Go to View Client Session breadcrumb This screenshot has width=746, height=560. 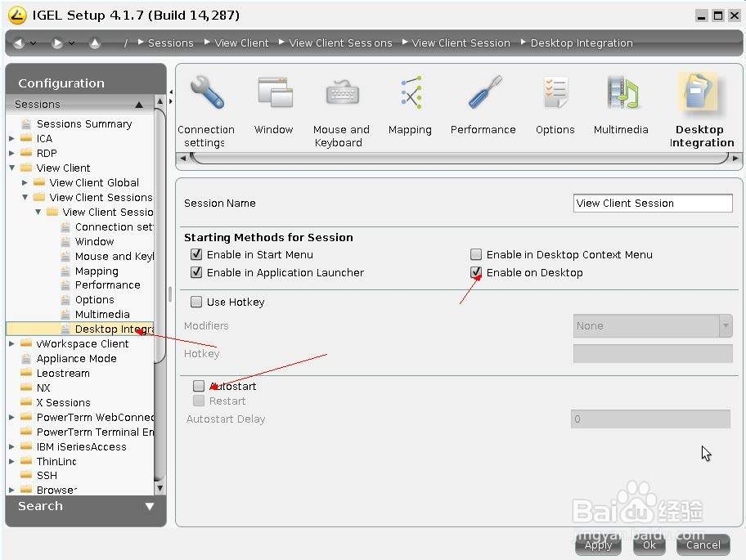coord(461,43)
